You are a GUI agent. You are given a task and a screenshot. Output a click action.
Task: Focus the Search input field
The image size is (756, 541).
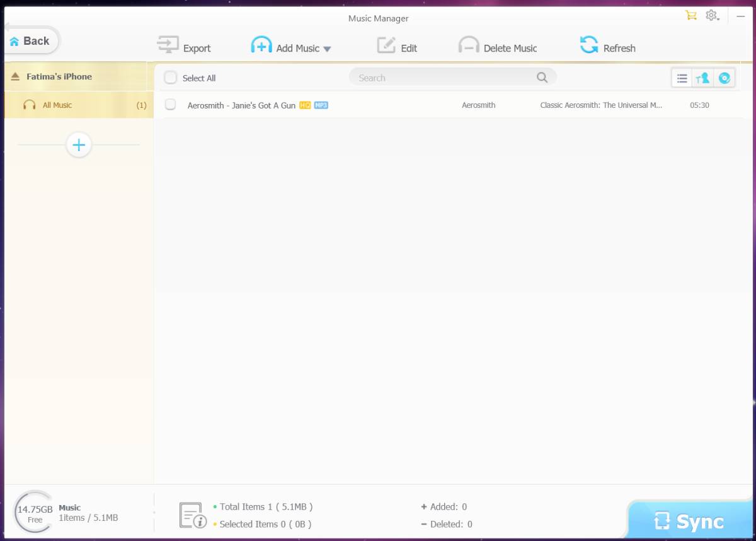(452, 78)
